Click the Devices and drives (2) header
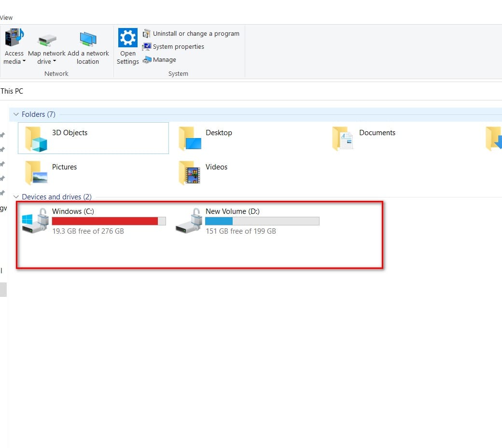This screenshot has width=502, height=448. (56, 196)
